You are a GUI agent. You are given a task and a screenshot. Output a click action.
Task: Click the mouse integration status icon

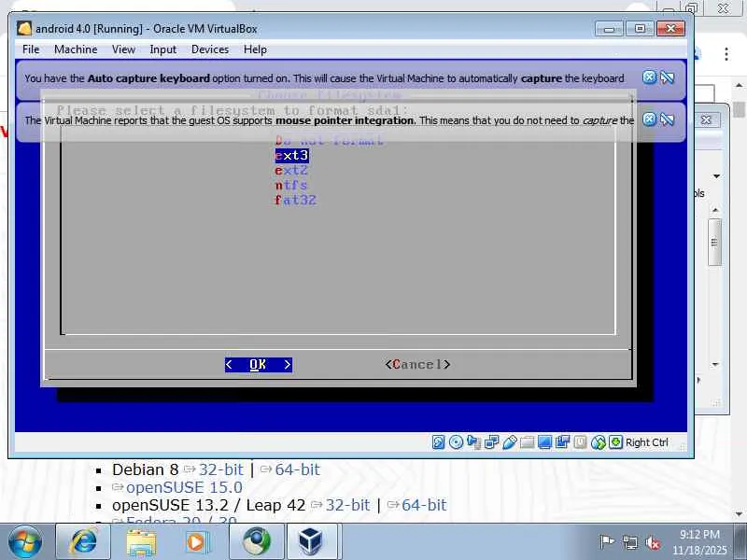point(598,442)
